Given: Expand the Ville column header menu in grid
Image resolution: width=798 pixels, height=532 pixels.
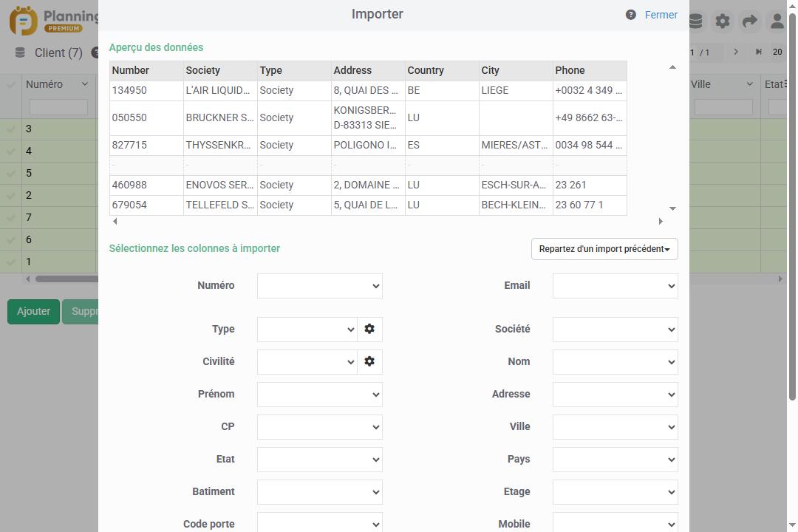Looking at the screenshot, I should pos(750,84).
